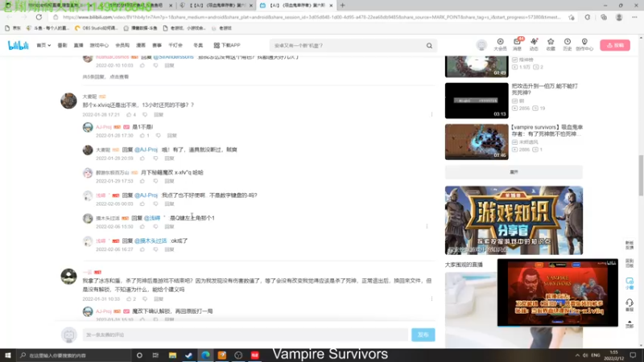Open the 创作中心 creator center icon
This screenshot has height=362, width=644.
tap(584, 44)
